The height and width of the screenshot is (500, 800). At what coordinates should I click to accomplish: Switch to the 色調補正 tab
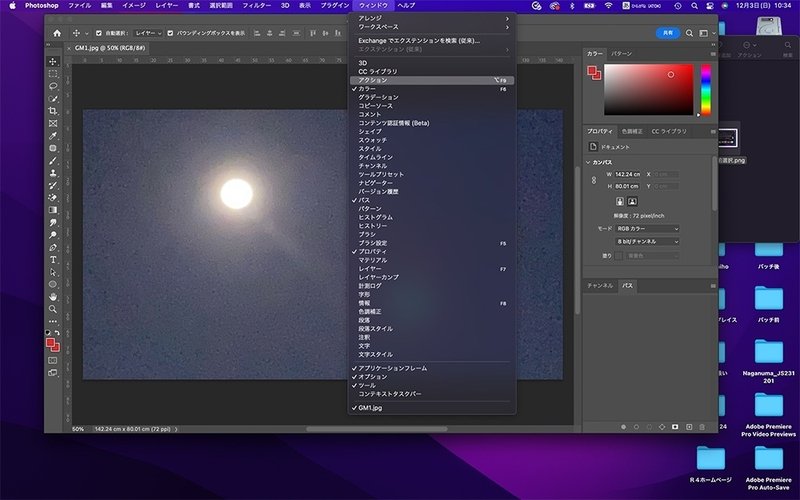[x=632, y=131]
